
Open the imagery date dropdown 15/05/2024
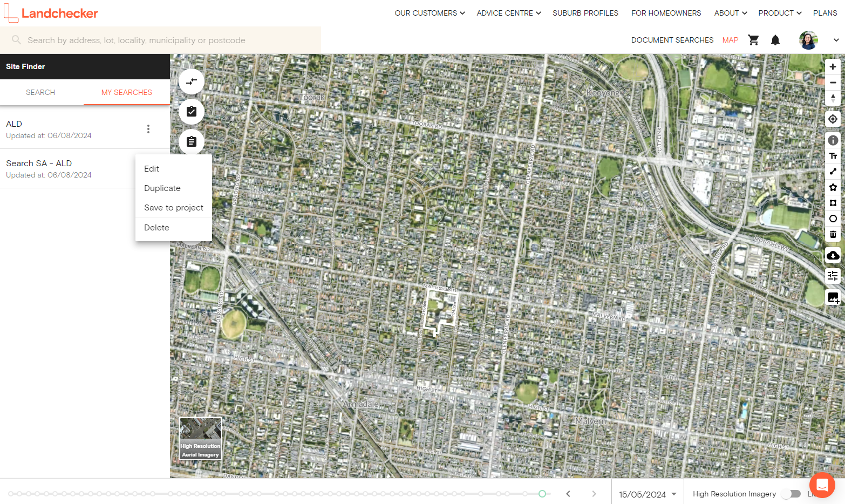[x=648, y=494]
